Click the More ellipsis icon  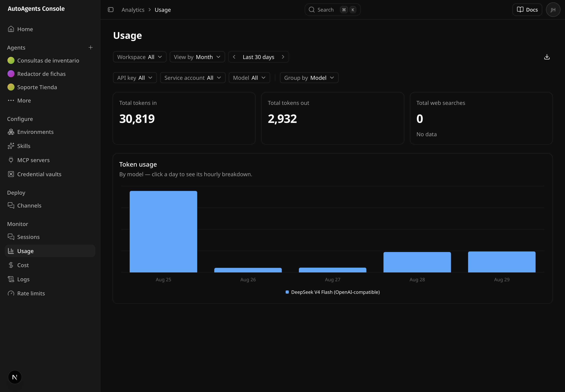(11, 101)
